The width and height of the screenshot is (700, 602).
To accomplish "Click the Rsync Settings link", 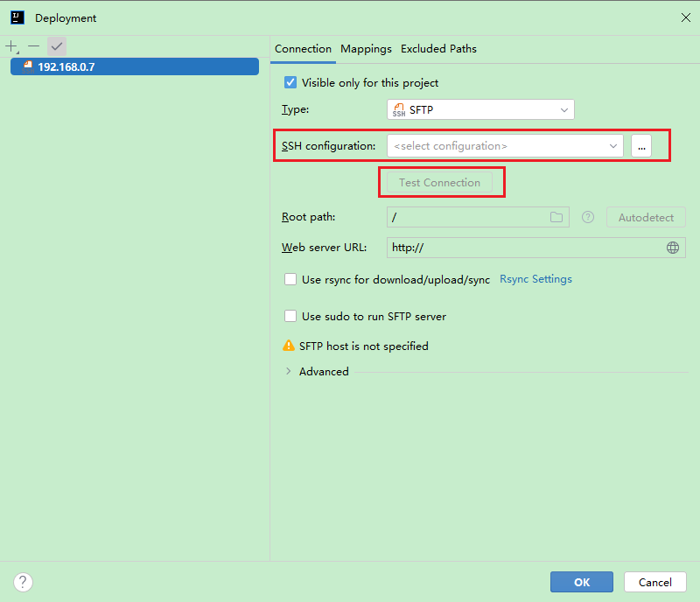I will [x=535, y=279].
